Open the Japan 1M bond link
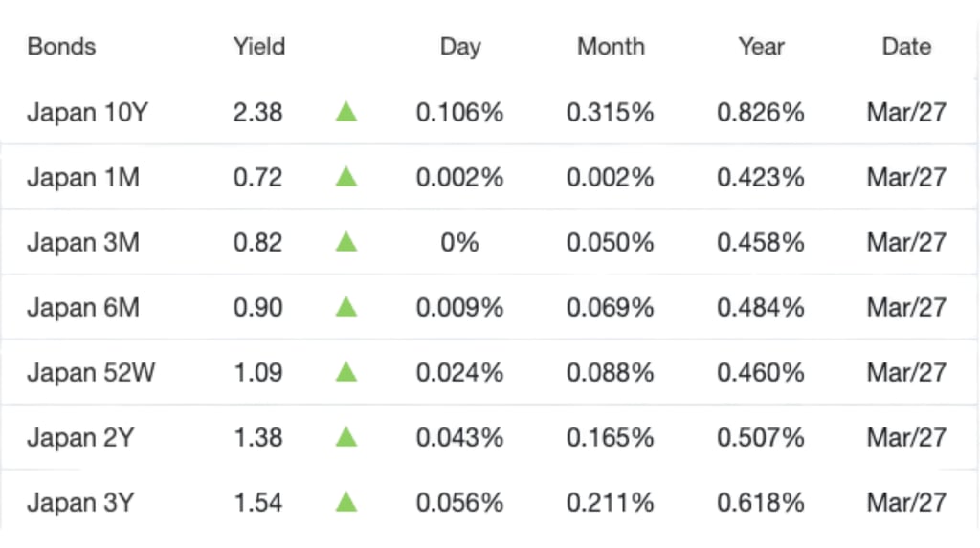Screen dimensions: 980x548 click(83, 178)
